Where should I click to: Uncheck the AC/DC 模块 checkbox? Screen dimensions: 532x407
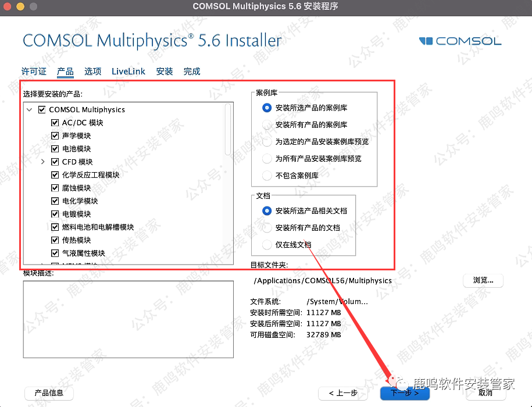point(55,123)
